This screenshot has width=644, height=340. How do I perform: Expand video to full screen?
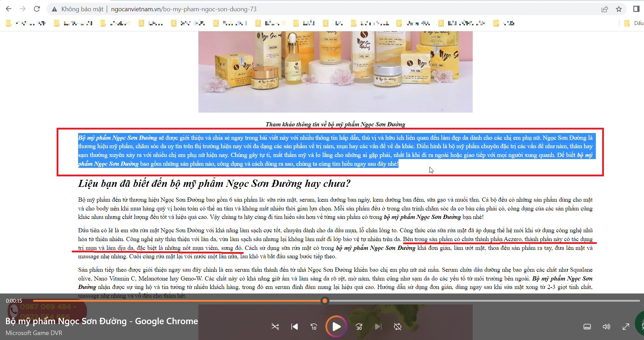click(626, 327)
